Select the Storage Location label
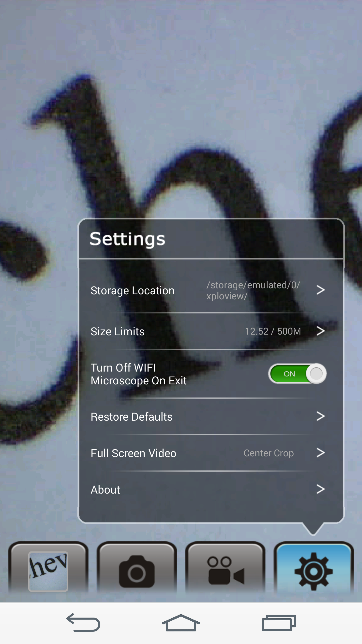 [x=132, y=291]
